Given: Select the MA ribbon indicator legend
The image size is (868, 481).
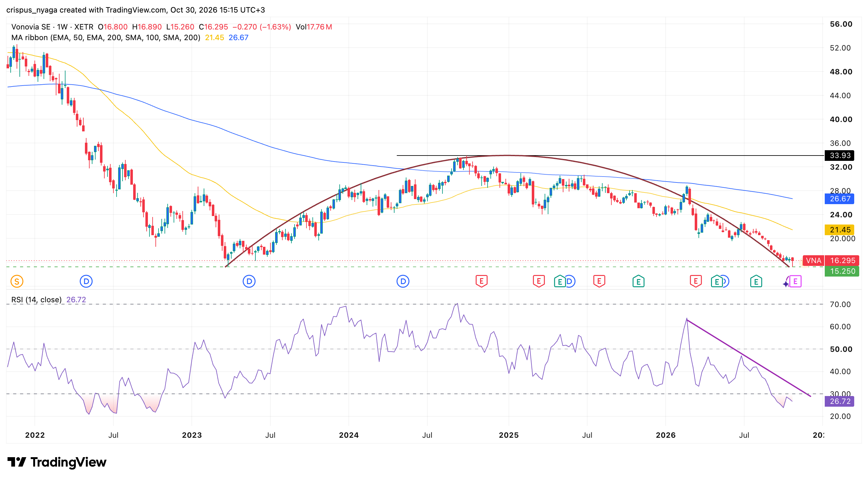Looking at the screenshot, I should 106,37.
